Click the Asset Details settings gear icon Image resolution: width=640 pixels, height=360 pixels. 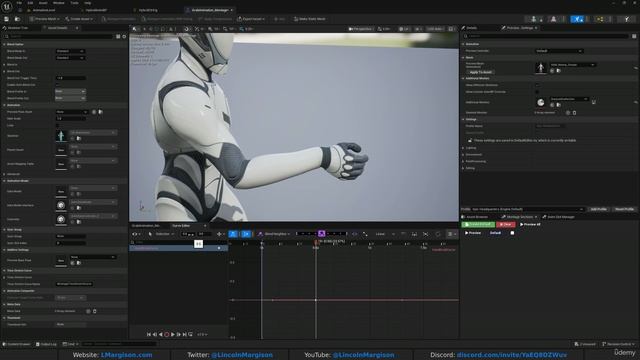click(x=124, y=36)
